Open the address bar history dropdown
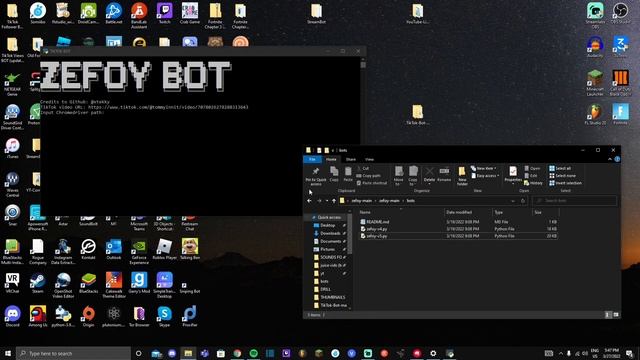Screen dimensions: 640x360 point(513,201)
